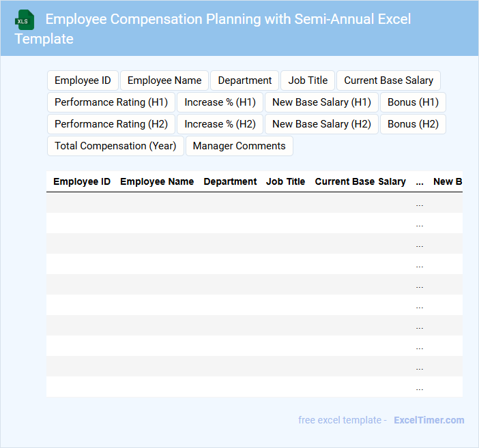This screenshot has width=479, height=448.
Task: Click the Bonus (H1) tag
Action: click(x=413, y=102)
